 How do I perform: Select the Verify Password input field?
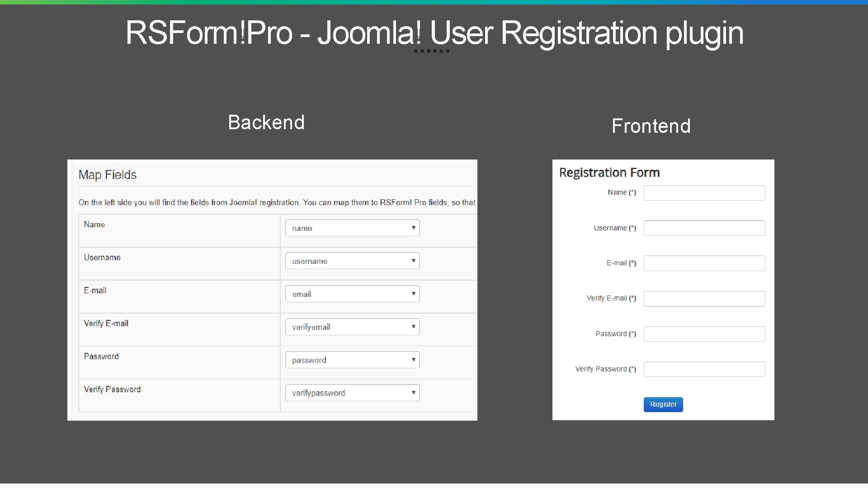click(704, 369)
